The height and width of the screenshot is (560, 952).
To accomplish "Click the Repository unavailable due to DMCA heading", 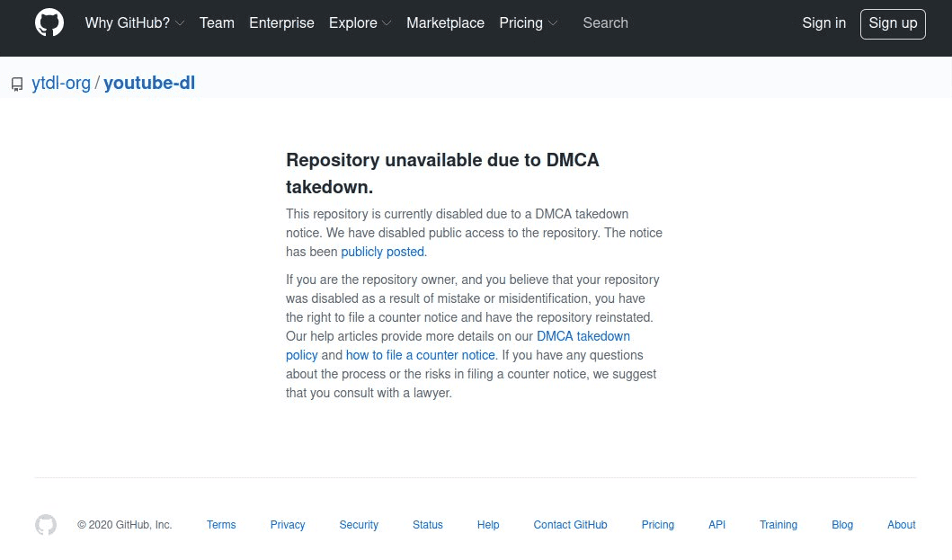I will [x=442, y=173].
